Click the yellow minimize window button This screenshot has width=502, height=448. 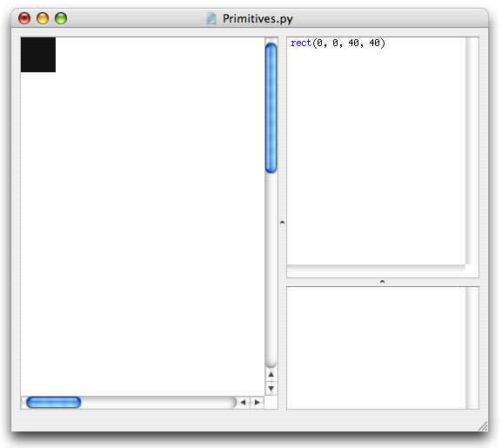pyautogui.click(x=43, y=18)
